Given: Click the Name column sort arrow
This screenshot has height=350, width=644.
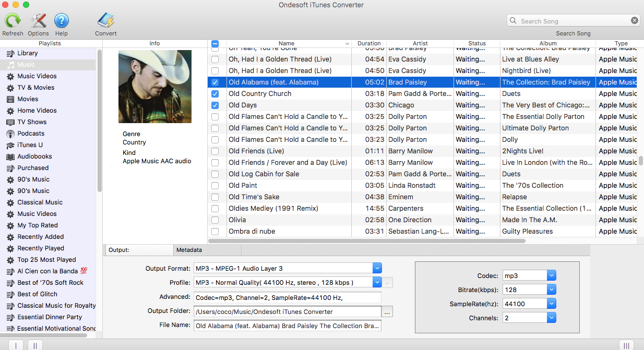Looking at the screenshot, I should (x=347, y=44).
